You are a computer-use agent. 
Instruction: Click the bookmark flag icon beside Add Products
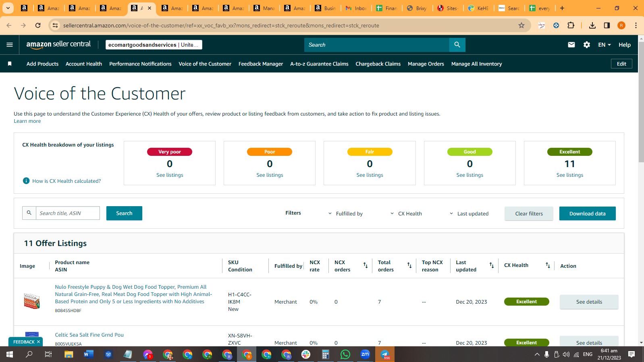click(x=10, y=64)
